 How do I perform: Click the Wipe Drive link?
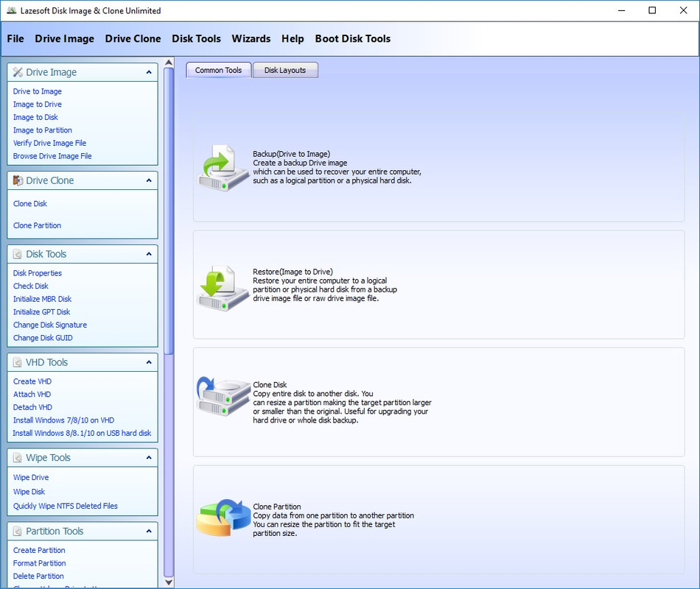31,477
